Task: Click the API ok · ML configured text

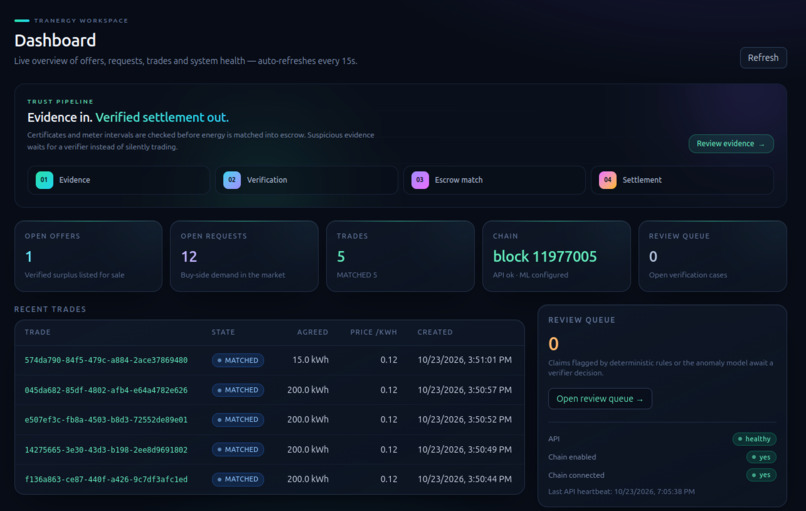Action: click(x=530, y=275)
